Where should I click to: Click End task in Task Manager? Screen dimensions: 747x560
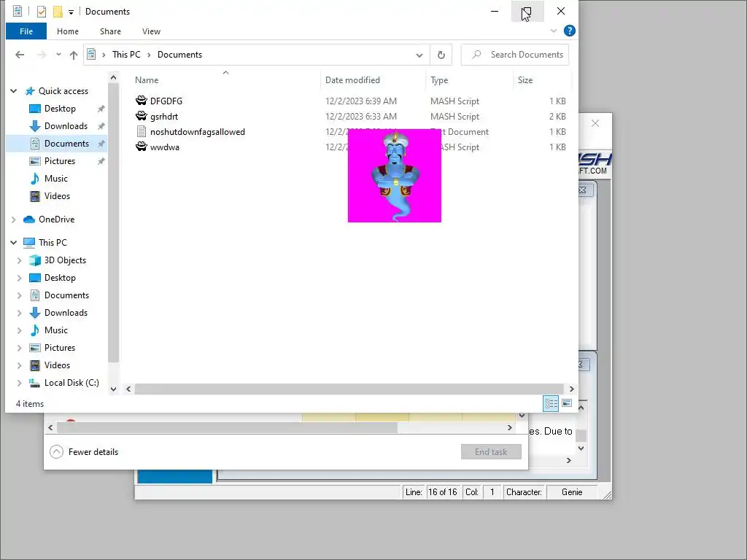[x=491, y=452]
